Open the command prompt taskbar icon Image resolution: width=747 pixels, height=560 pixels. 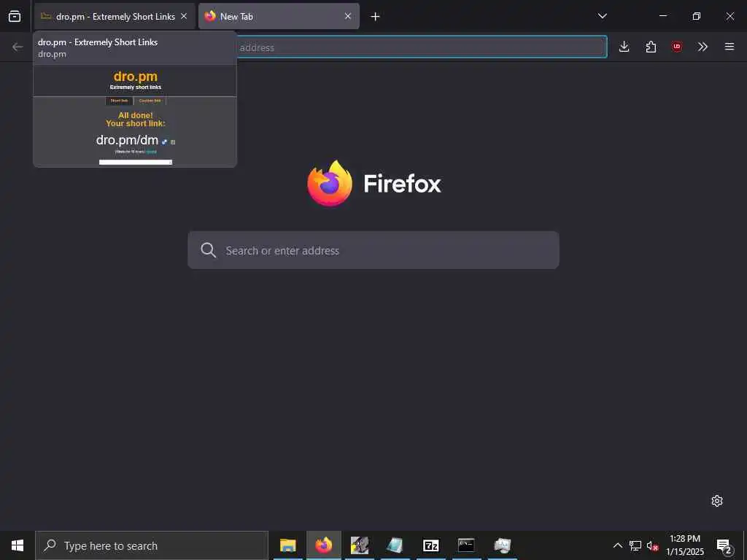click(466, 545)
